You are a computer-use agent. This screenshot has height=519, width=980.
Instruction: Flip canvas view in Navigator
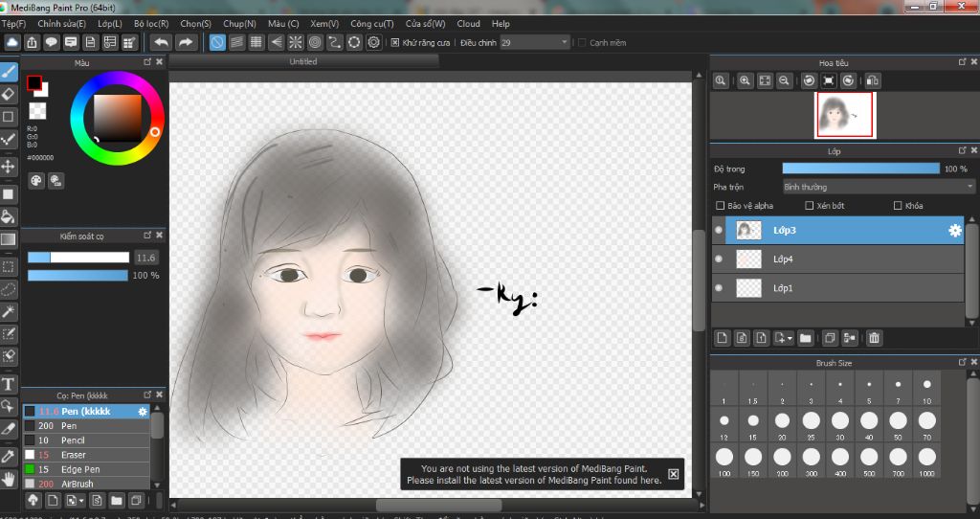point(873,80)
